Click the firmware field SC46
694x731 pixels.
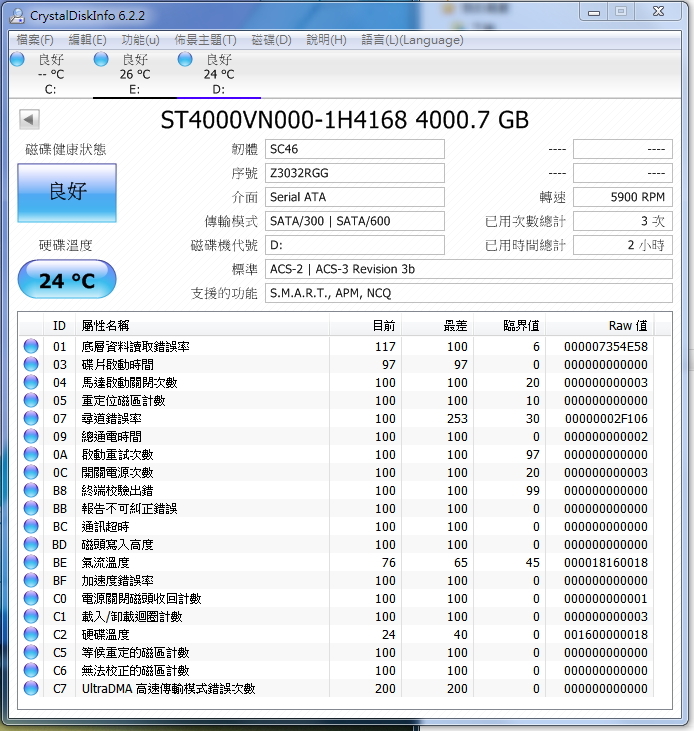[355, 149]
